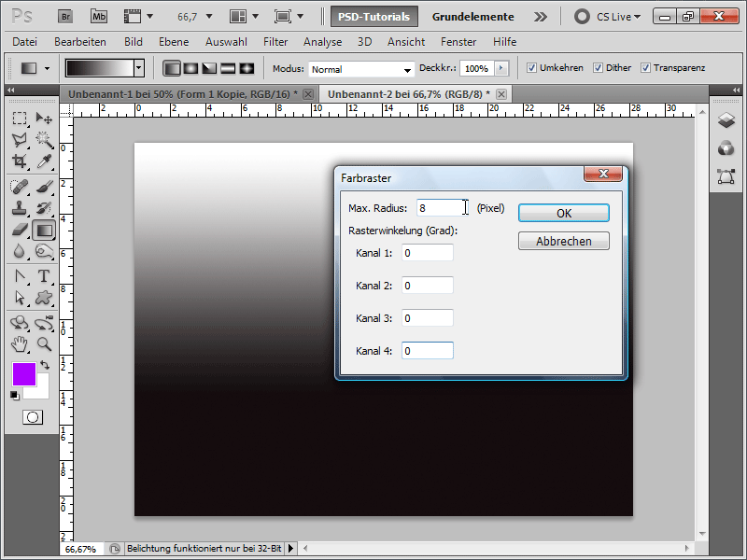Uncheck the Transparenz checkbox
Screen dimensions: 747x560
[x=645, y=68]
